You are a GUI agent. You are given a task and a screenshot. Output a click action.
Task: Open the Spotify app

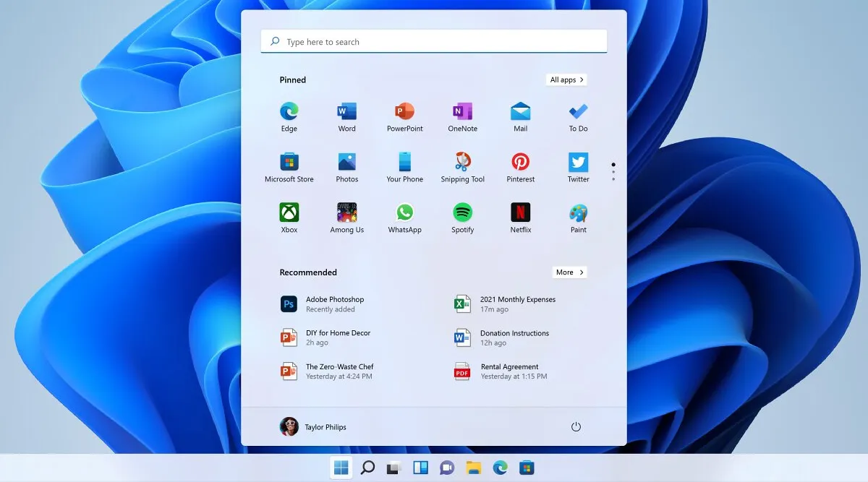[463, 218]
